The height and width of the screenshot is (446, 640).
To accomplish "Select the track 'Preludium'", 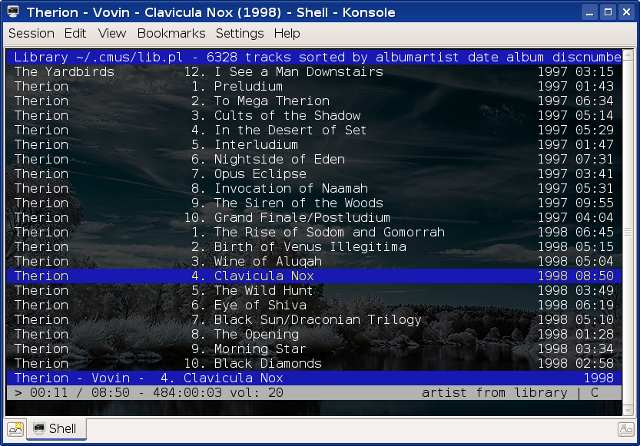I will tap(314, 87).
